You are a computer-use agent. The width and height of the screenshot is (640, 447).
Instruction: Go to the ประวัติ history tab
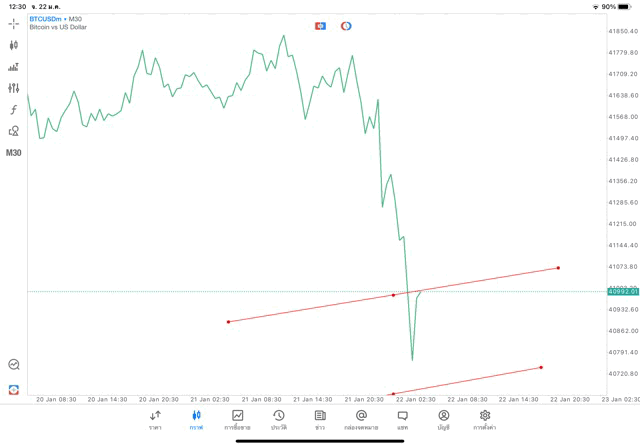(279, 419)
